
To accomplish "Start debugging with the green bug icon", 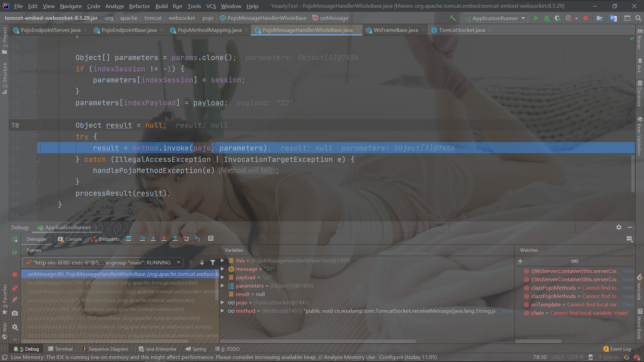I will 547,18.
